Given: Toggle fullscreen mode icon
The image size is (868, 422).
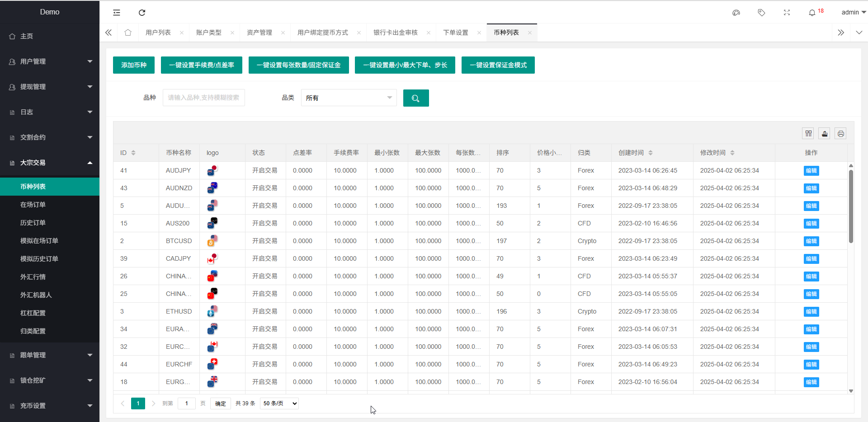Looking at the screenshot, I should 787,13.
